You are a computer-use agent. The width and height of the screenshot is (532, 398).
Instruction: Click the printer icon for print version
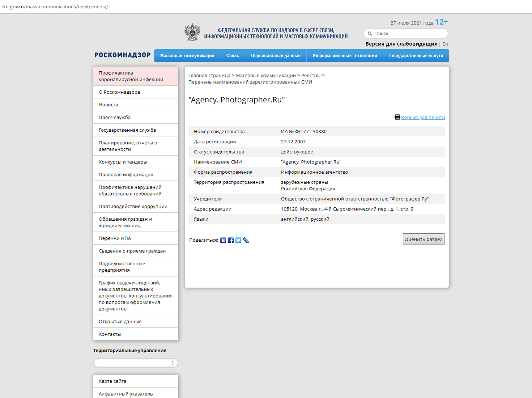397,117
